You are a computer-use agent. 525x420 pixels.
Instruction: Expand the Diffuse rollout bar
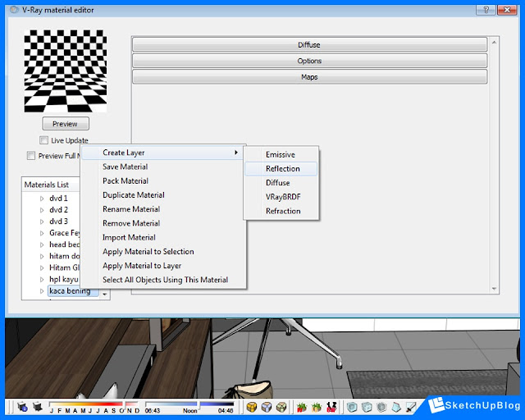pyautogui.click(x=310, y=44)
